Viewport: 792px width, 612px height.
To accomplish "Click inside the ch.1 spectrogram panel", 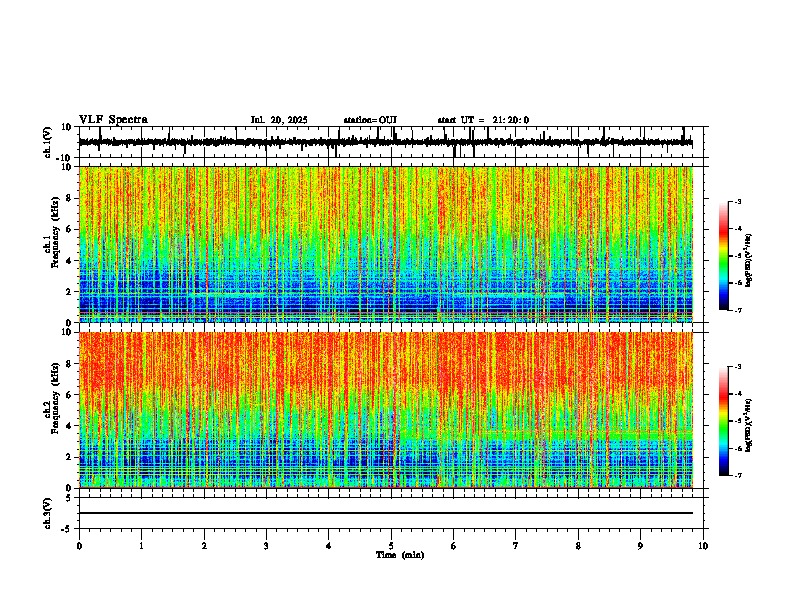I will (x=386, y=244).
